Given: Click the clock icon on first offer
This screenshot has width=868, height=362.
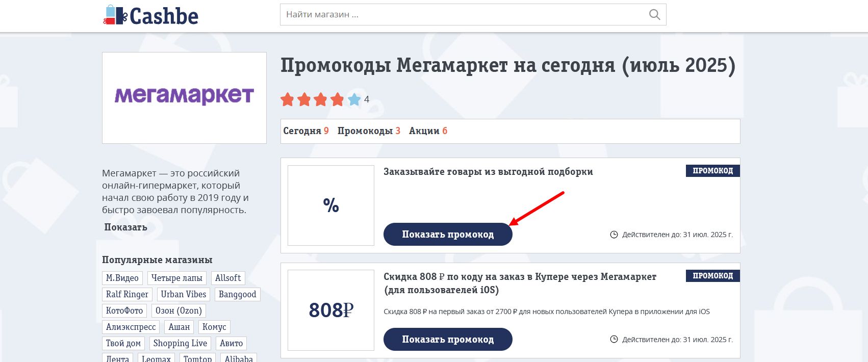Looking at the screenshot, I should [x=614, y=235].
